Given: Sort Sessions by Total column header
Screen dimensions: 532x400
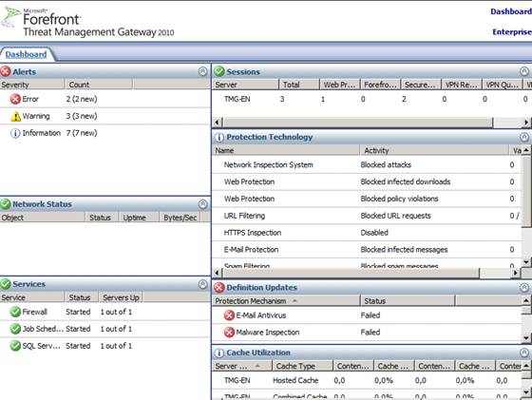Looking at the screenshot, I should click(x=299, y=85).
